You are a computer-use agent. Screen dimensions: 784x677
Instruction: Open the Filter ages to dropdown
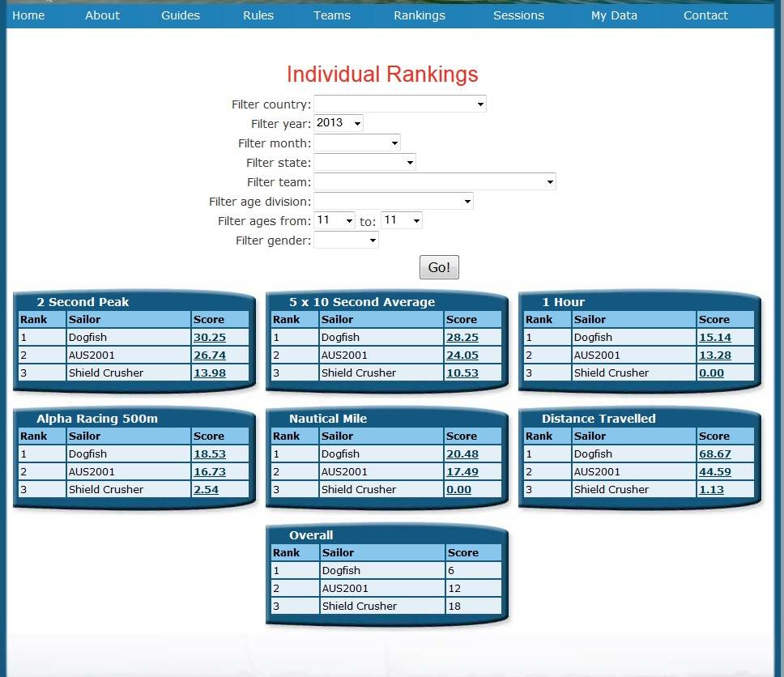pyautogui.click(x=402, y=221)
